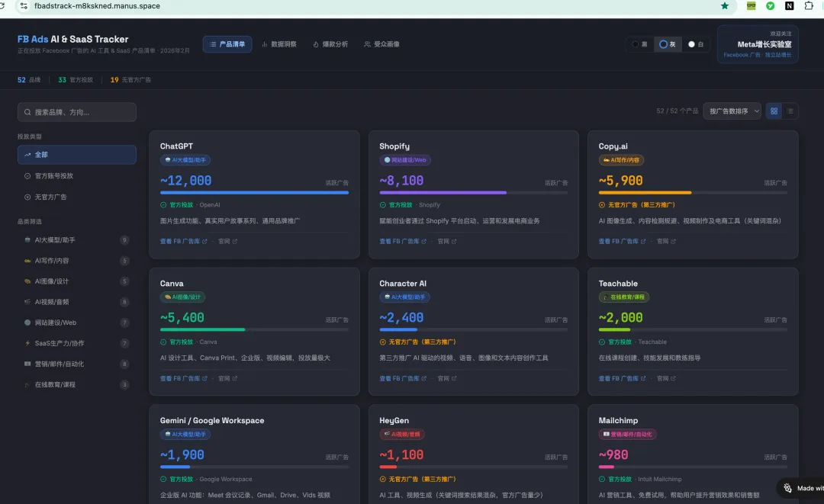Click the 搜索品牌、方向 search field
Screen dimensions: 824x504
coord(77,112)
